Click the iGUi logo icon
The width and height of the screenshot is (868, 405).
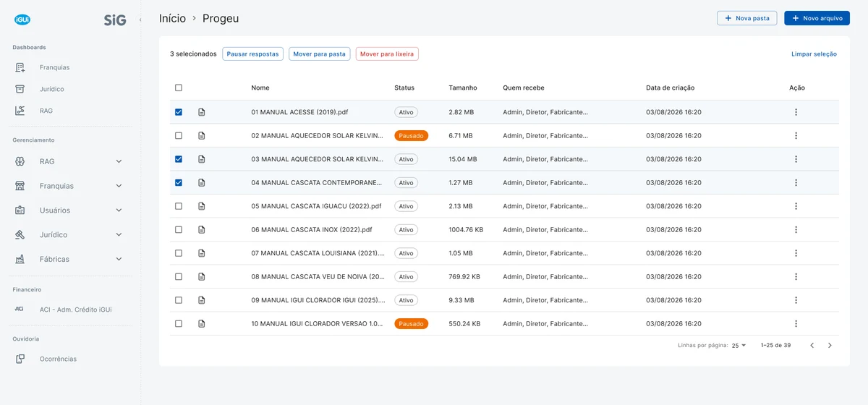[22, 20]
